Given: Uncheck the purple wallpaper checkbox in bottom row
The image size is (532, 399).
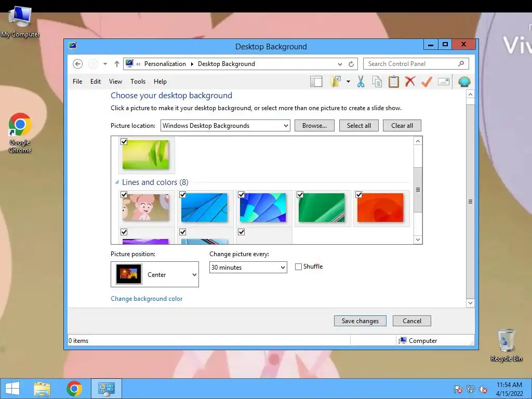Looking at the screenshot, I should (x=124, y=232).
